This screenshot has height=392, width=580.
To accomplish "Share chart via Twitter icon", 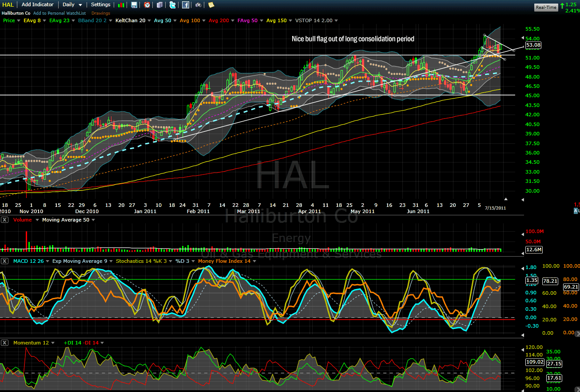I will point(173,5).
